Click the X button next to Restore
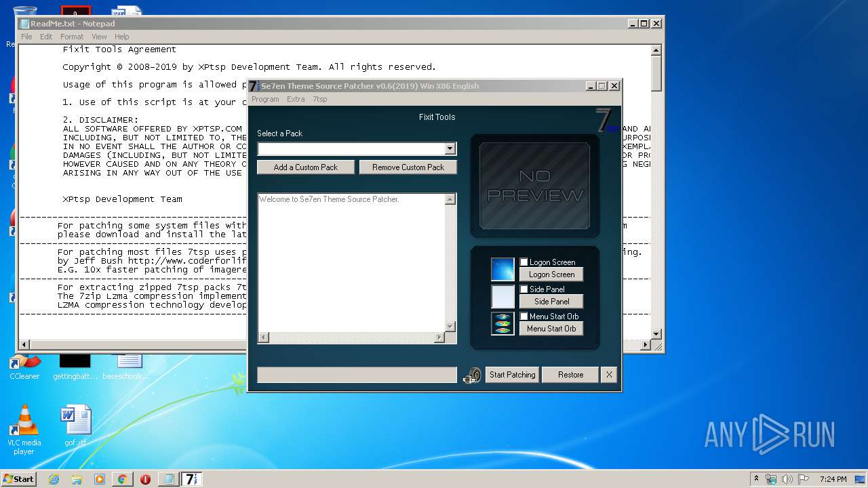The image size is (868, 488). (609, 375)
